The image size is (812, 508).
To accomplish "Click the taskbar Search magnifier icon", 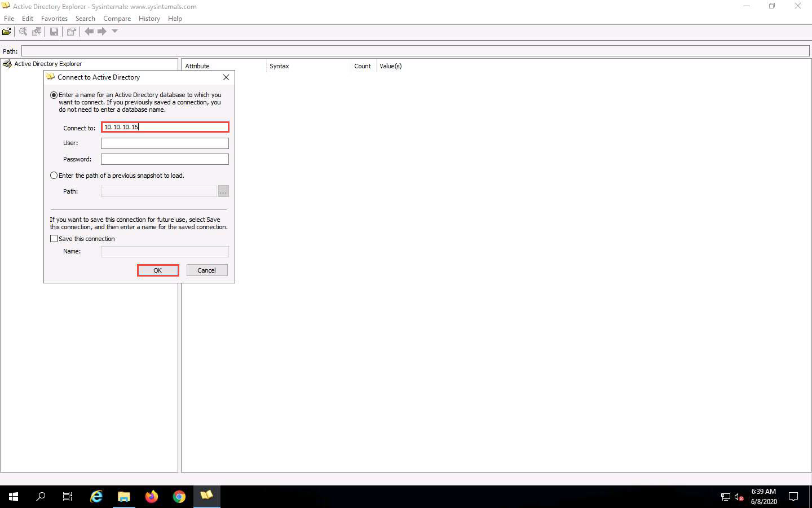I will [41, 497].
